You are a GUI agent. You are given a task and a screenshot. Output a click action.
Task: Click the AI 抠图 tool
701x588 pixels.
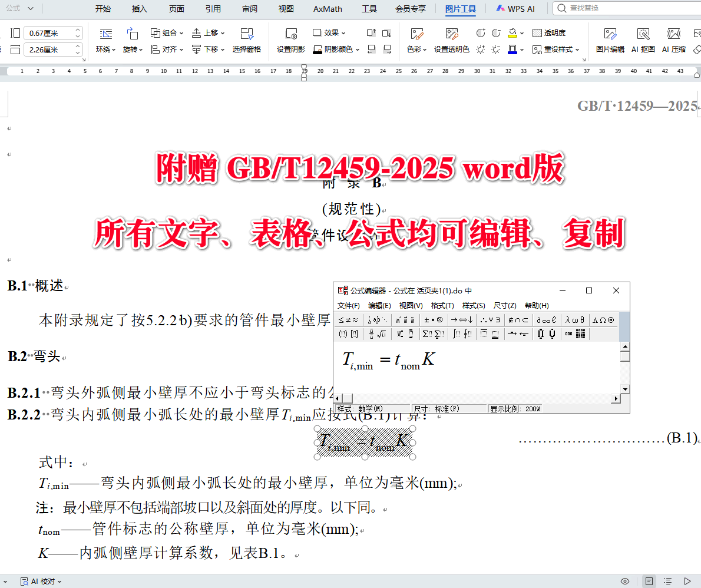tap(643, 40)
